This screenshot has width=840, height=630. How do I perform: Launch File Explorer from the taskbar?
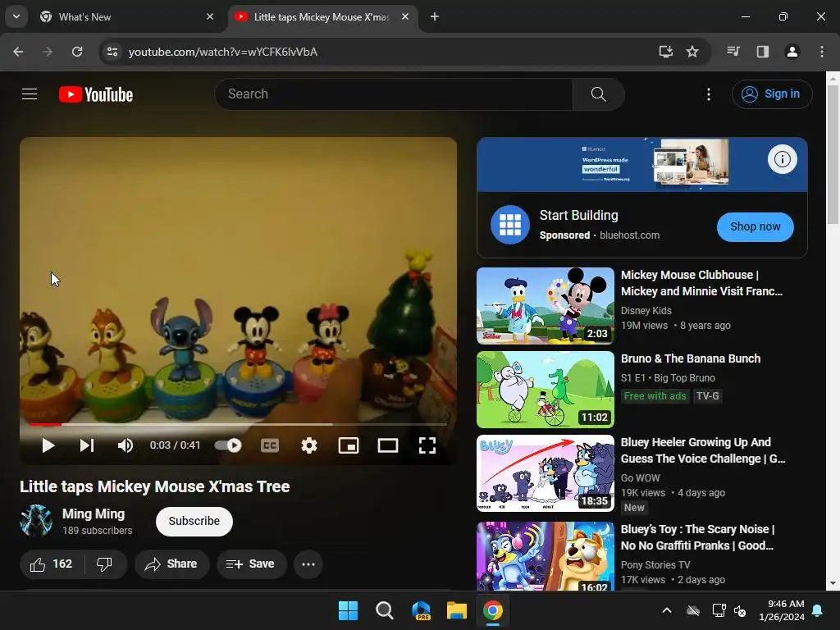click(456, 610)
